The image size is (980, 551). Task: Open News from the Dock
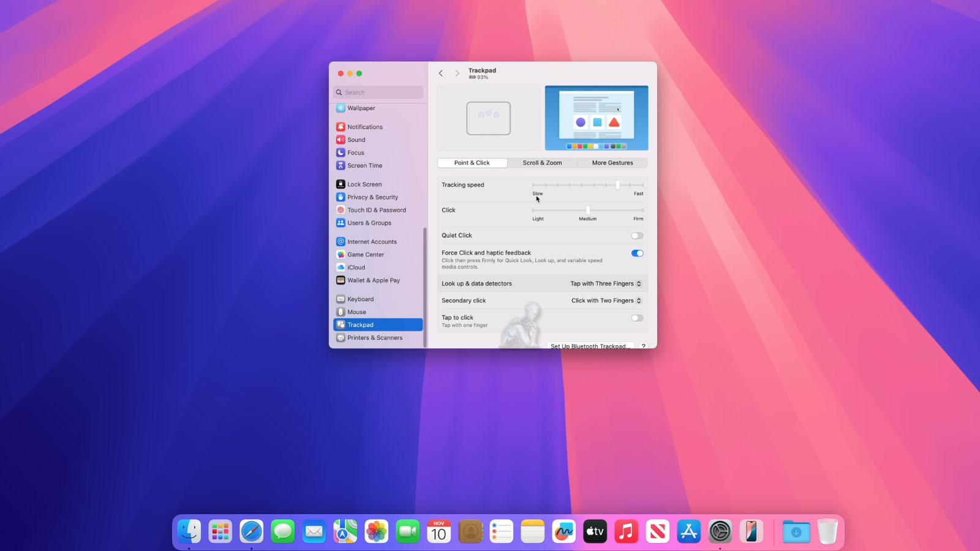click(x=657, y=531)
